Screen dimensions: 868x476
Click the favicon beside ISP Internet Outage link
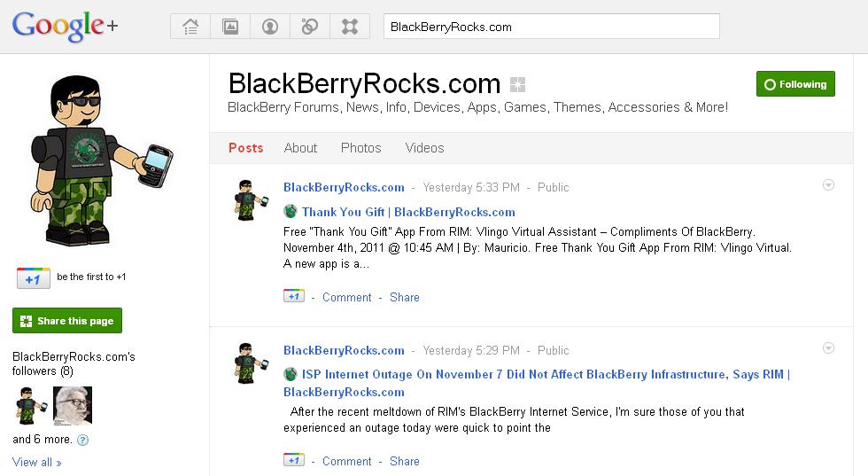pos(291,374)
